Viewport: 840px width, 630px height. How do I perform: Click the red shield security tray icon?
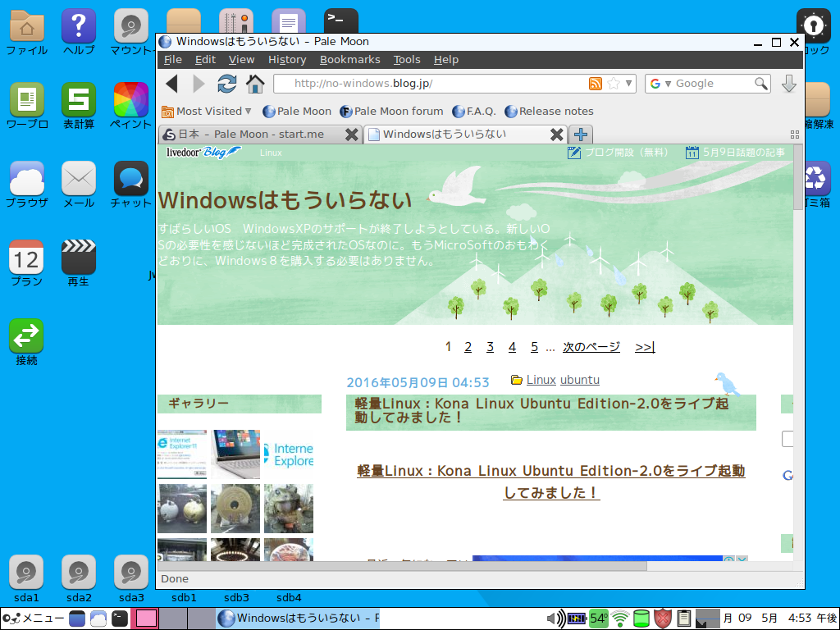[662, 618]
